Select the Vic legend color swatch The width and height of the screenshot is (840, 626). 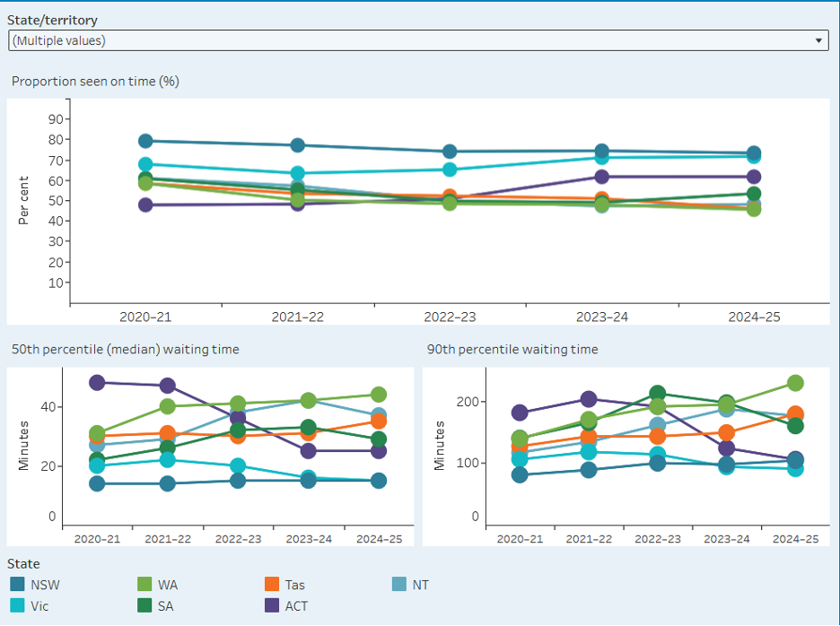[17, 605]
